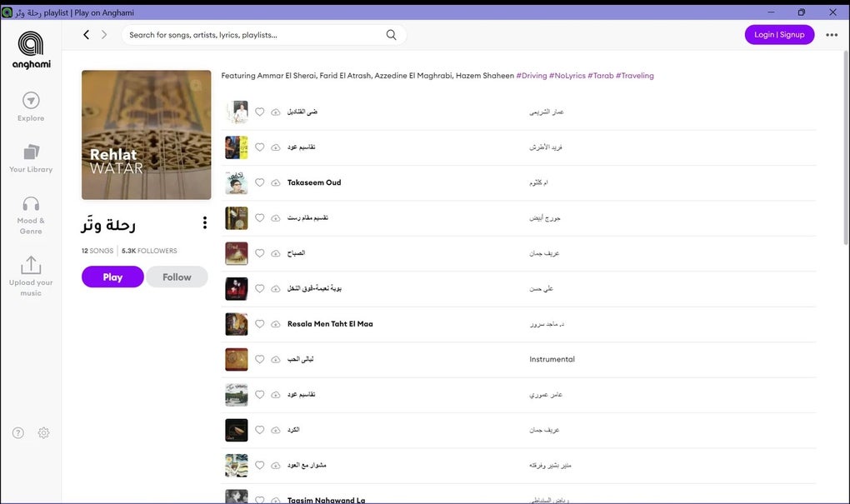Image resolution: width=850 pixels, height=504 pixels.
Task: Like the Takaseem Oud track
Action: click(x=259, y=182)
